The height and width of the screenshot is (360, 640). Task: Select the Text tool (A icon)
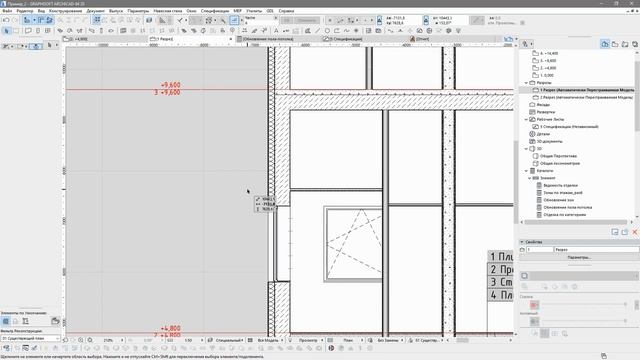(x=276, y=31)
